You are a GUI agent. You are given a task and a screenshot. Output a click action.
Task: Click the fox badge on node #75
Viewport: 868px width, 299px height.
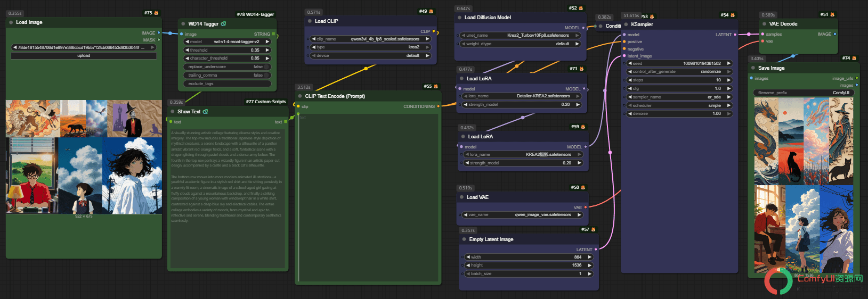(x=156, y=13)
